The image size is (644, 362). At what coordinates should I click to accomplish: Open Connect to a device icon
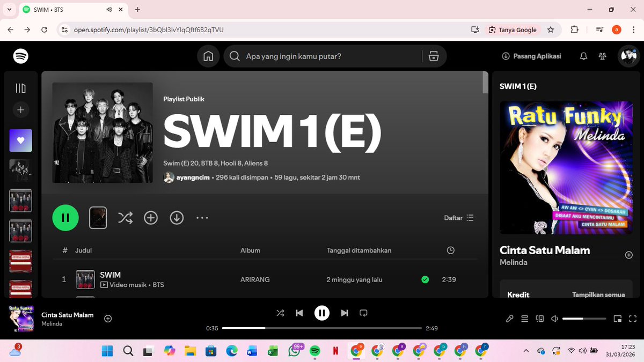point(540,319)
